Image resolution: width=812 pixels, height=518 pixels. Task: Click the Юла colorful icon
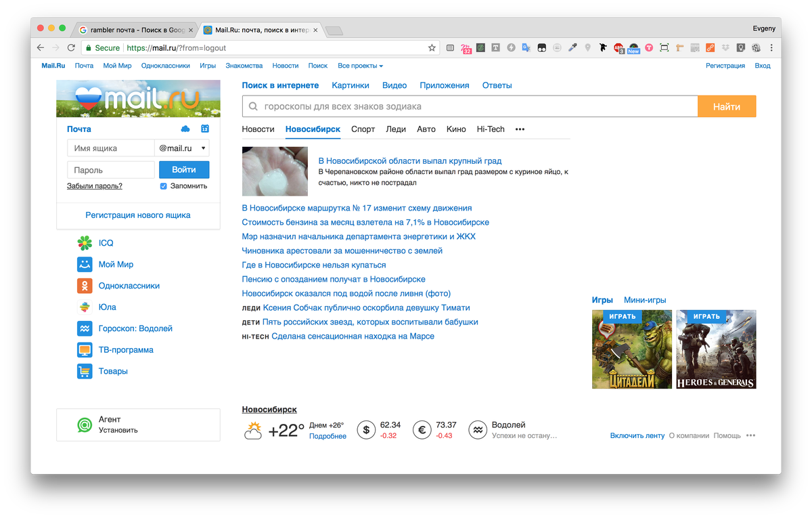tap(84, 307)
